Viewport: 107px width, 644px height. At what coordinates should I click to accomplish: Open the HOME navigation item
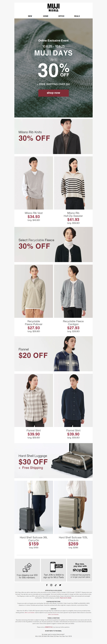pos(46,16)
